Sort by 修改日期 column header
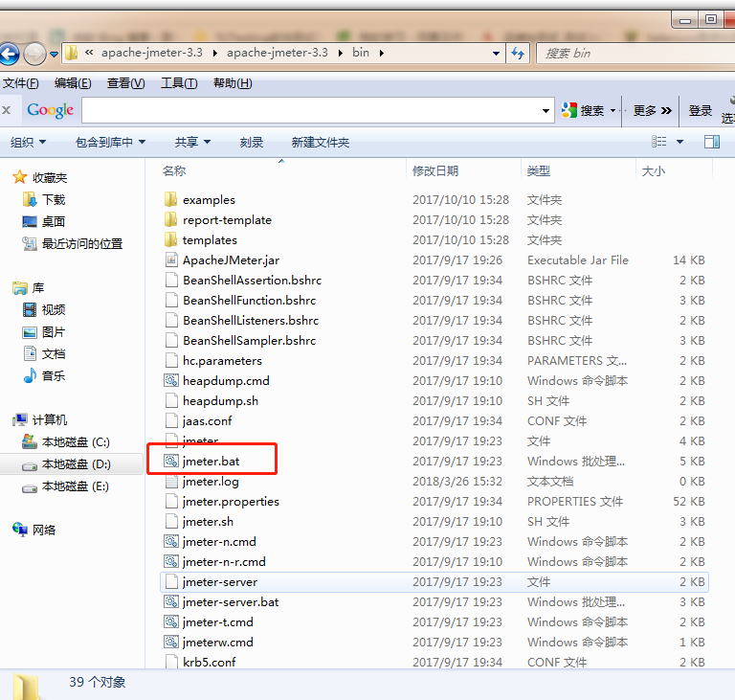The width and height of the screenshot is (735, 700). (x=435, y=170)
